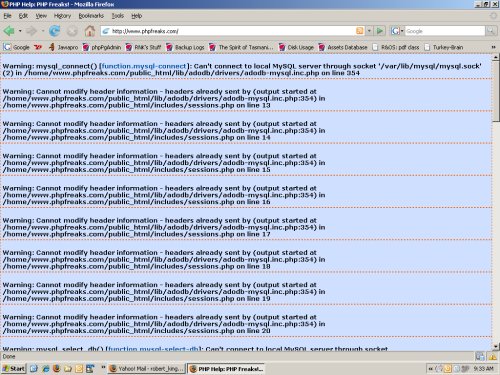The height and width of the screenshot is (375, 500).
Task: Select the PHP Help taskbar window button
Action: pos(226,369)
